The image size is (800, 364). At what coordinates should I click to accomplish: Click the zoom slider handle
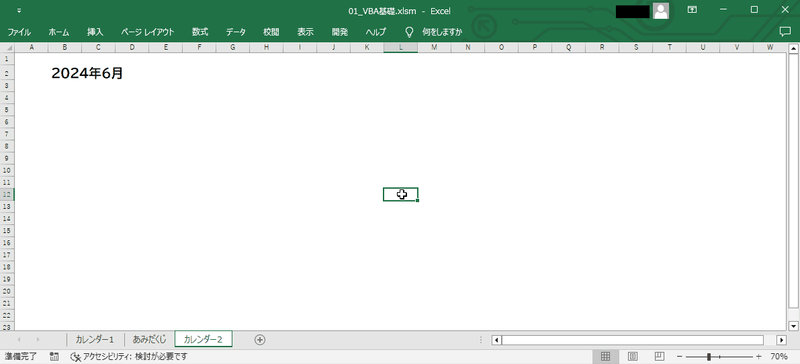[709, 356]
